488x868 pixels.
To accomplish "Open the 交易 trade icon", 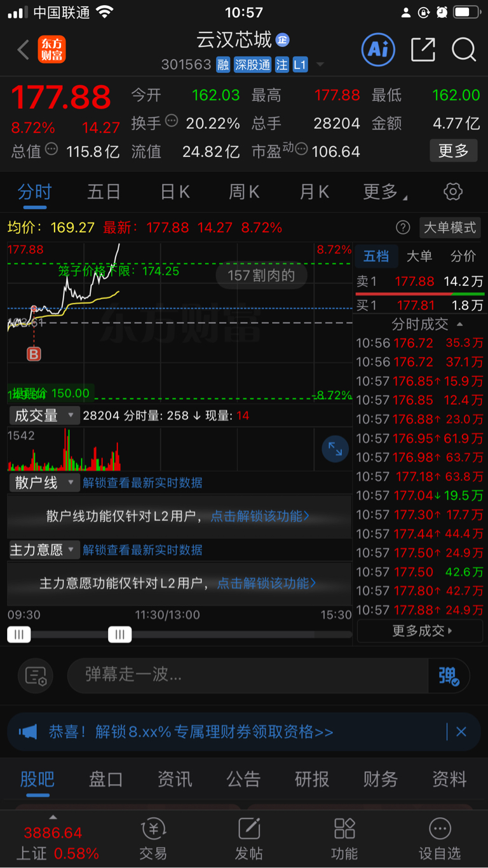I will [153, 839].
